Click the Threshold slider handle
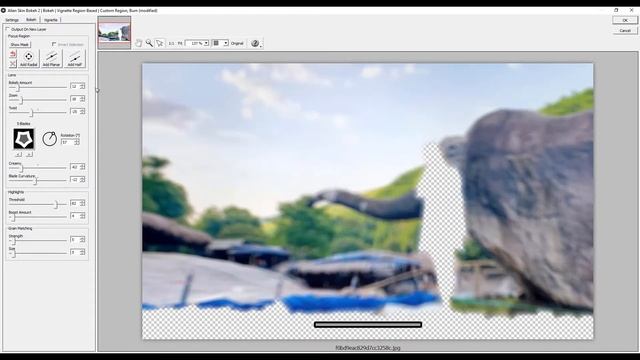The width and height of the screenshot is (640, 360). 56,204
